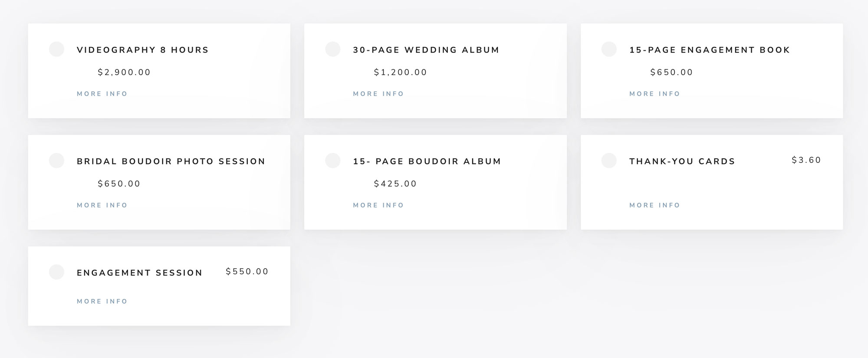Choose the 15-Page Engagement Book radio button
This screenshot has width=868, height=358.
coord(609,49)
